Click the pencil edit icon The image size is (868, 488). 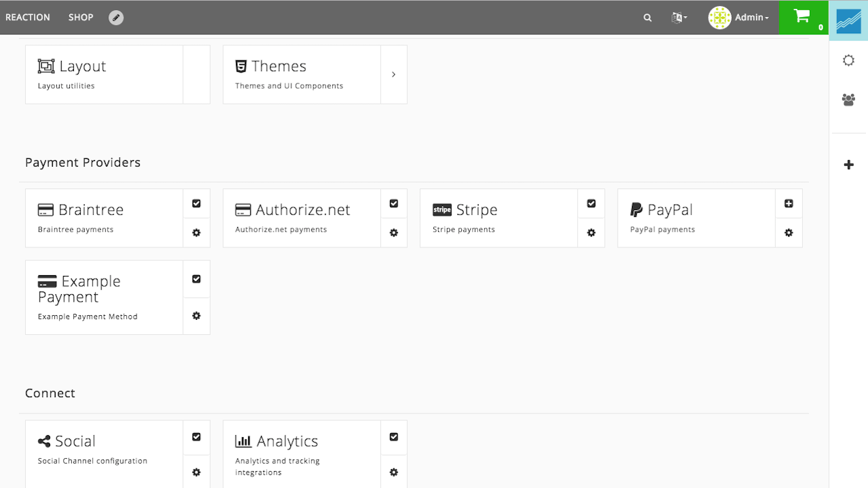[x=116, y=18]
